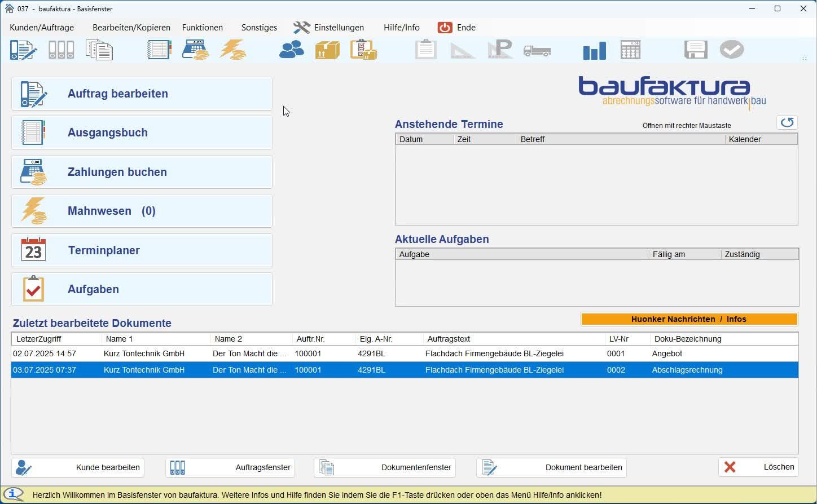Viewport: 817px width, 504px height.
Task: Click the Huonker Nachrichten / Infos bar
Action: 689,319
